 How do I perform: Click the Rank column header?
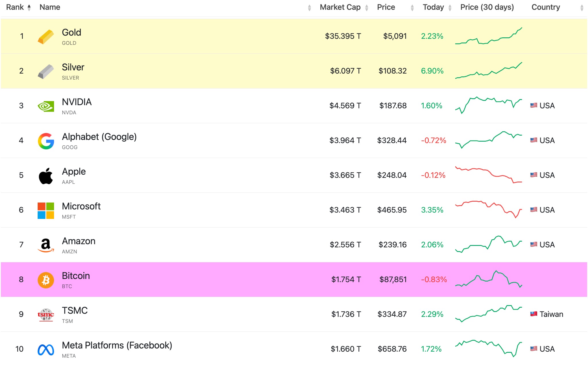tap(15, 7)
